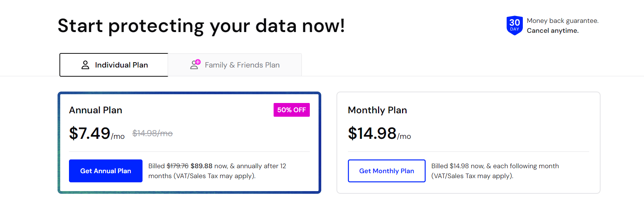
Task: Switch to the Family & Friends Plan tab
Action: click(235, 65)
